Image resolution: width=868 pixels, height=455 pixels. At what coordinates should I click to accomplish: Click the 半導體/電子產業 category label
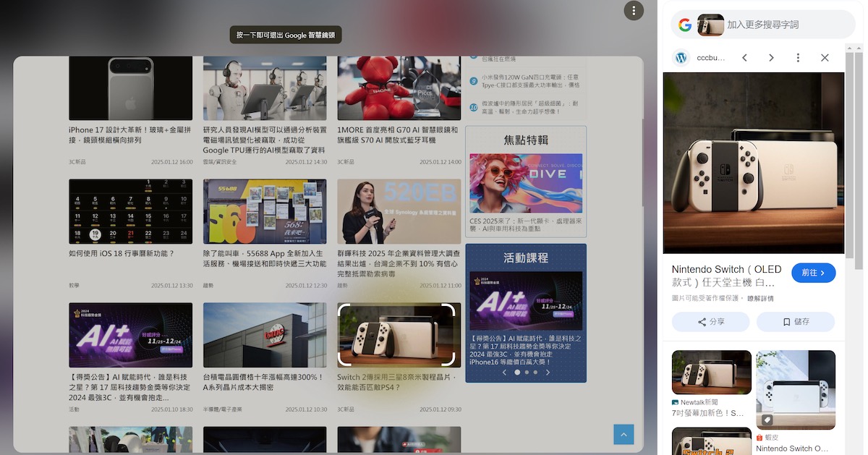click(x=223, y=409)
